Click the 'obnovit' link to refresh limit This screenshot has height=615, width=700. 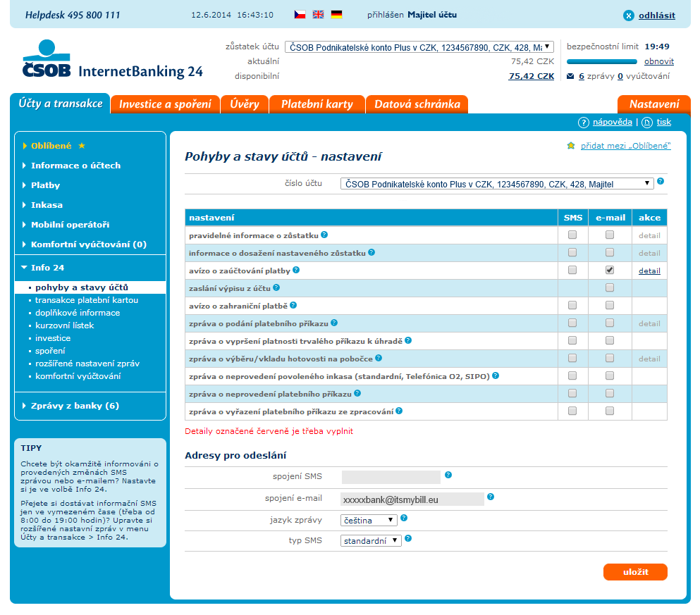(658, 61)
